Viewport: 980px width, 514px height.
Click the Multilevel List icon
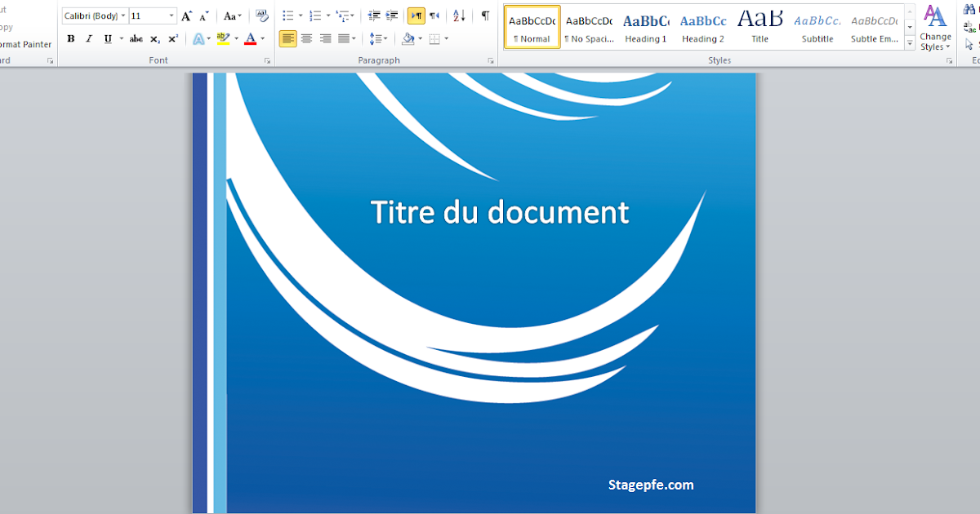[344, 16]
